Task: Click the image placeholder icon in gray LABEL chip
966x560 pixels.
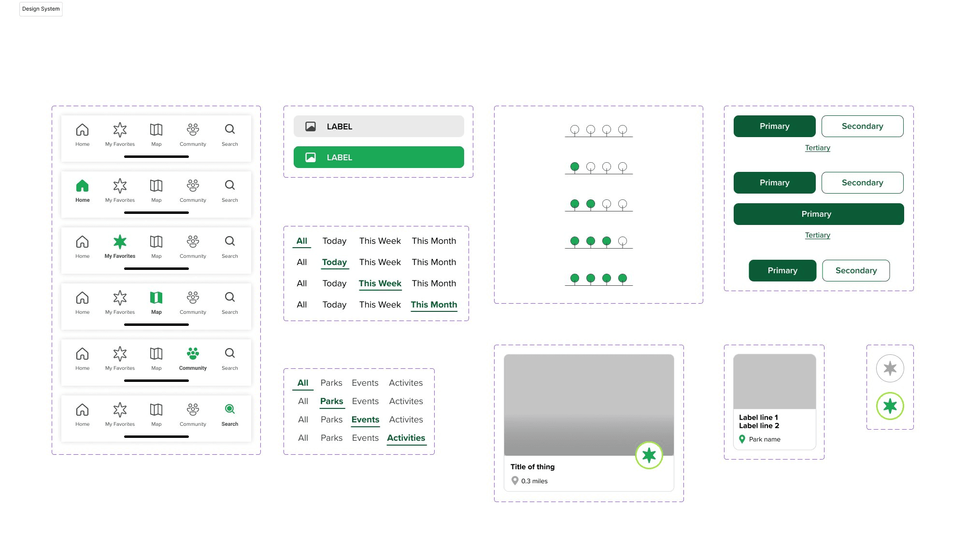Action: 311,126
